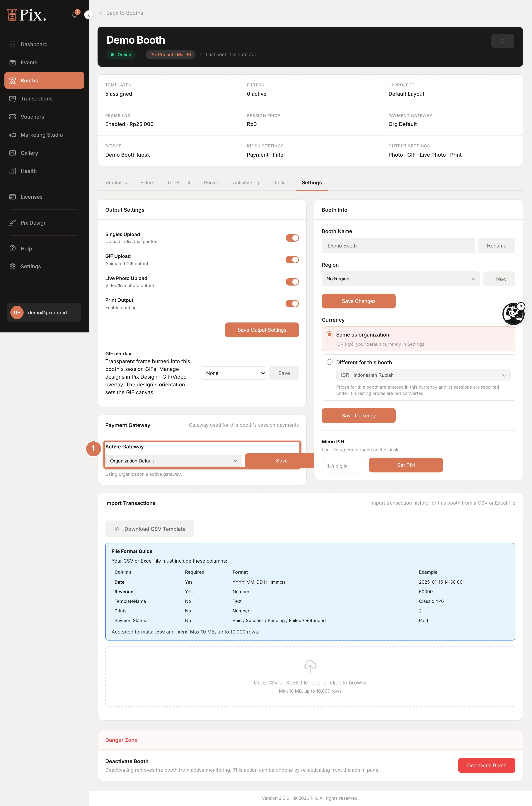The image size is (532, 806).
Task: Click the Gallery image icon
Action: [x=13, y=153]
